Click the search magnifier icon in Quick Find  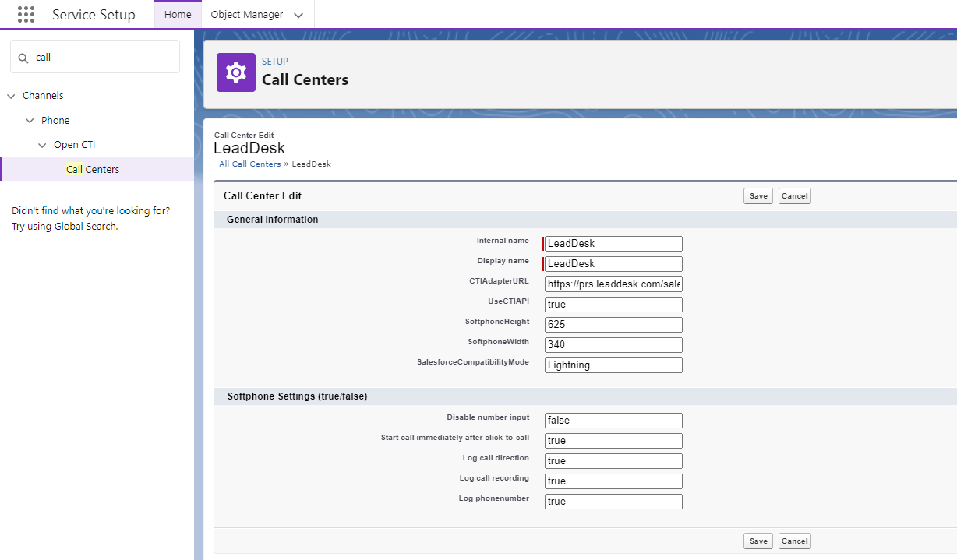coord(24,58)
